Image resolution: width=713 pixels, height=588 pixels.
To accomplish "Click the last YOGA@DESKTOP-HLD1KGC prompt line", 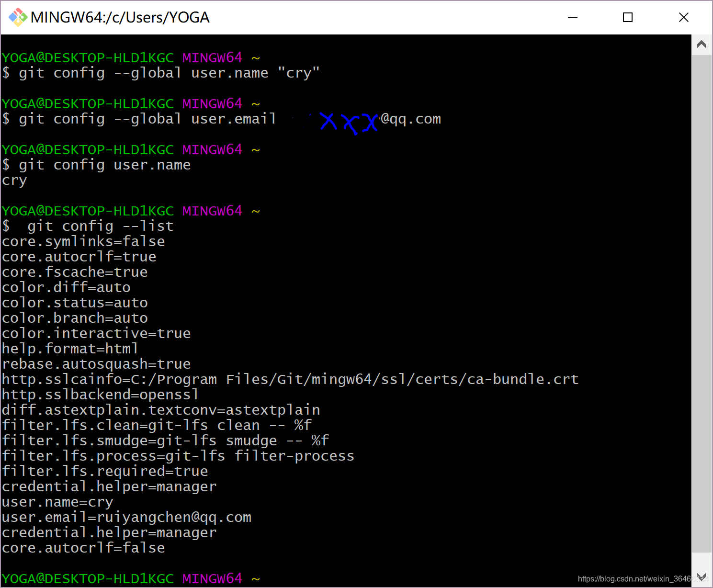I will click(x=131, y=579).
